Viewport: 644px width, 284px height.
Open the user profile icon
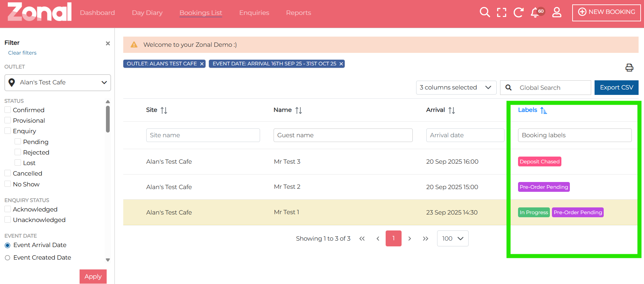557,13
